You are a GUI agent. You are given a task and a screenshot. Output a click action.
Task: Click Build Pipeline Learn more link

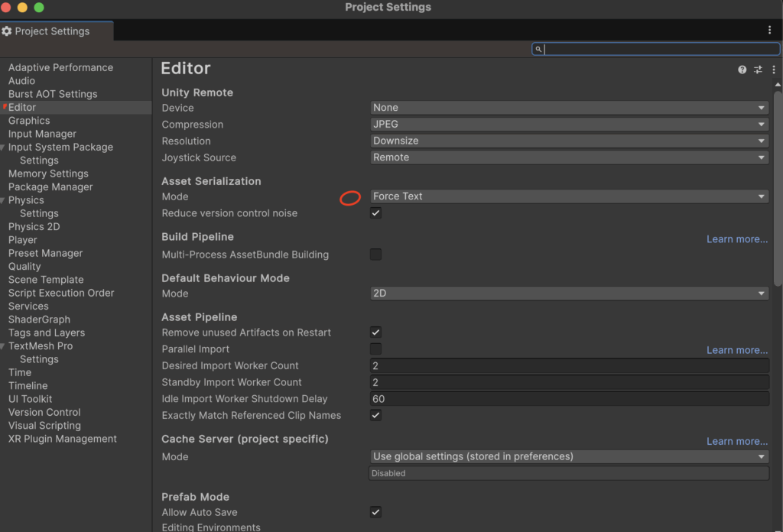tap(737, 239)
